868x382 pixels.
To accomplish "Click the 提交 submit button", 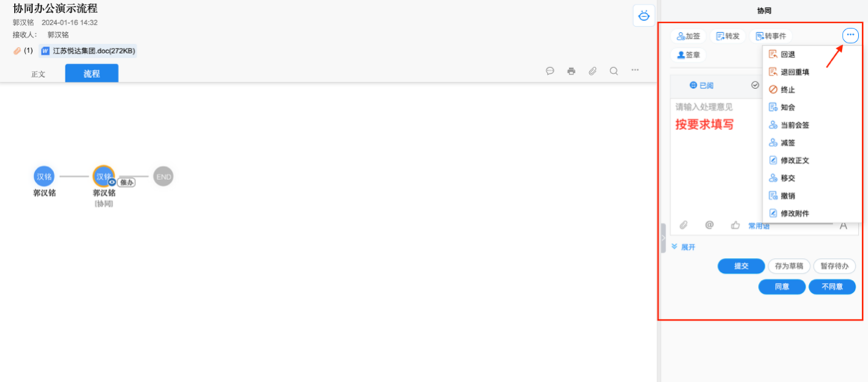I will coord(741,266).
